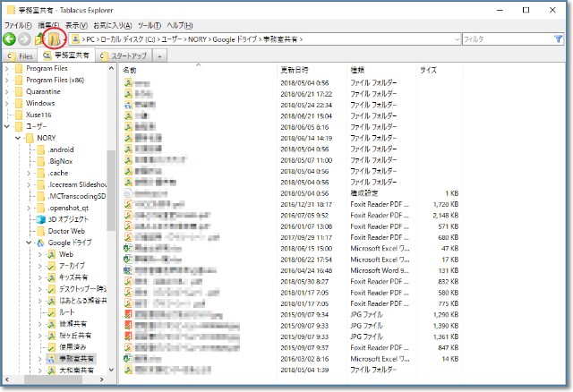Switch to the Files tab

(21, 55)
